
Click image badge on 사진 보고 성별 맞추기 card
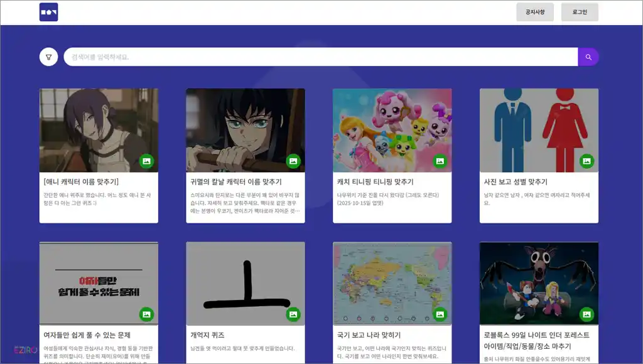(x=586, y=161)
